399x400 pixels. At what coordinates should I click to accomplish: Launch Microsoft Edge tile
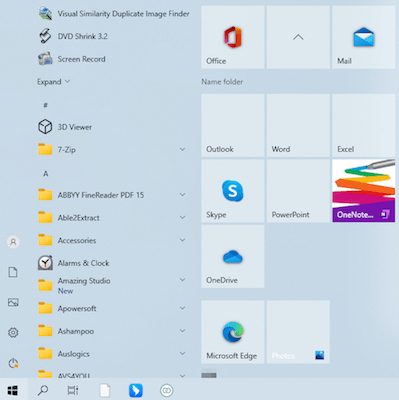(x=233, y=332)
